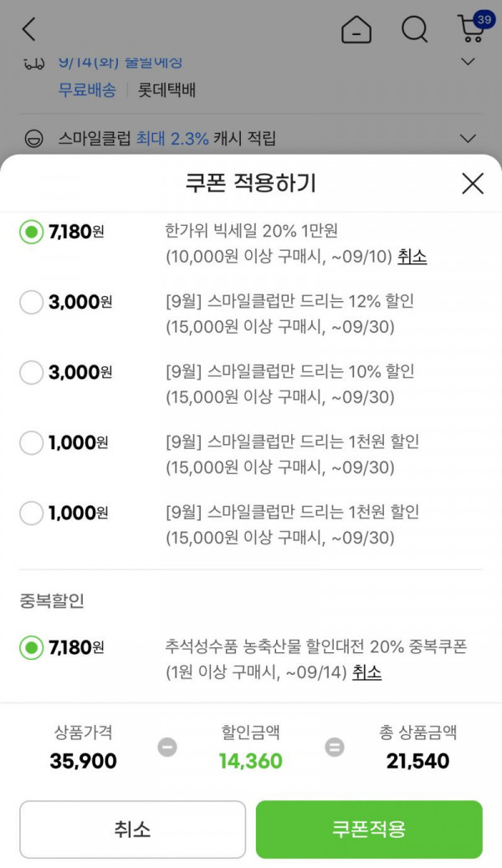Tap the 취소 button at the bottom

pyautogui.click(x=132, y=830)
